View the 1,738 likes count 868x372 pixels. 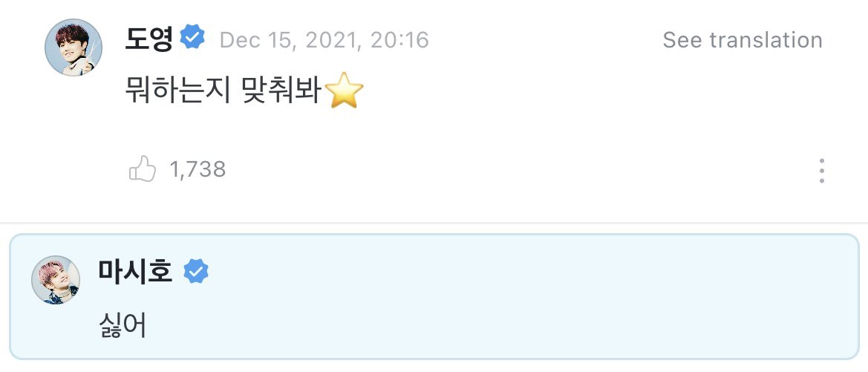[x=198, y=169]
